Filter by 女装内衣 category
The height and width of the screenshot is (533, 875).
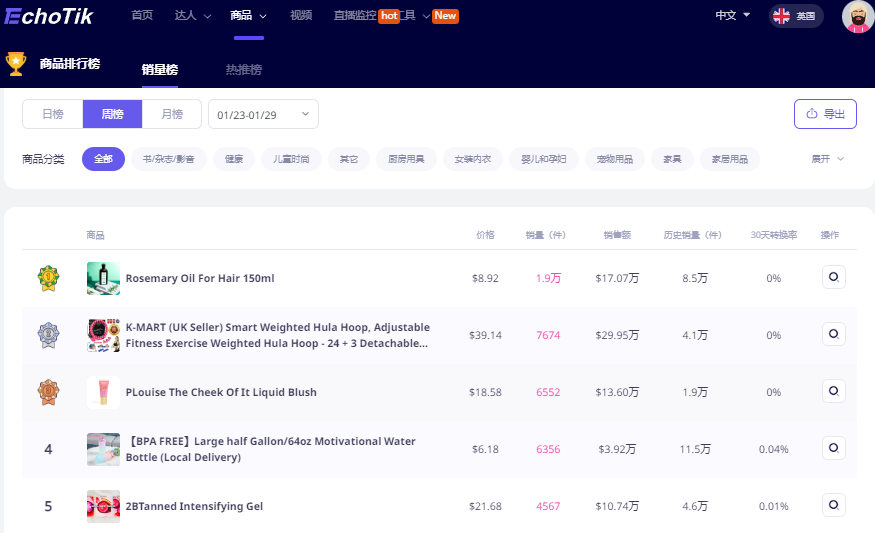pyautogui.click(x=473, y=159)
